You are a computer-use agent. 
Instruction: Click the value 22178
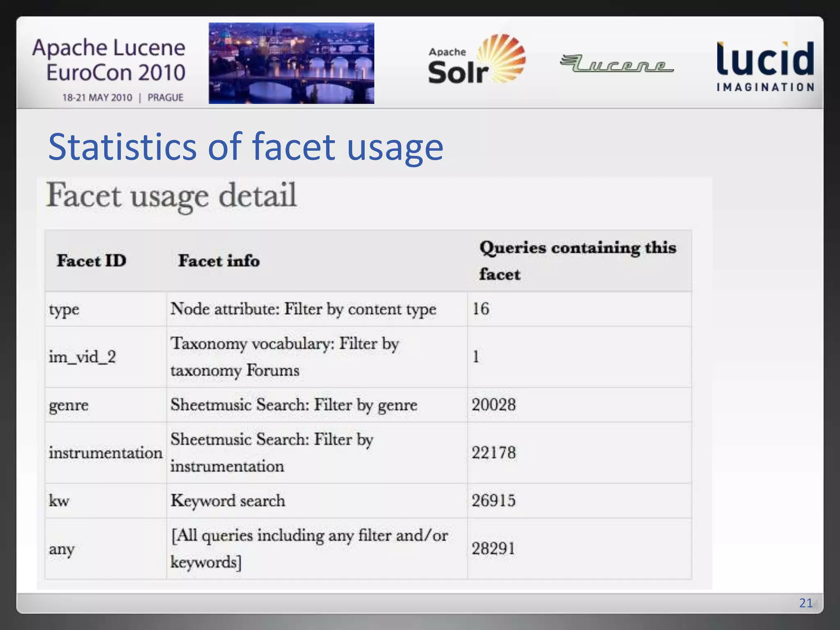click(493, 453)
